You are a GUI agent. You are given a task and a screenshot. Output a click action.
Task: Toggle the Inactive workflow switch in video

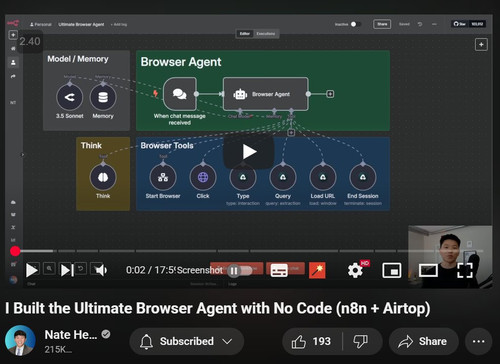[355, 24]
